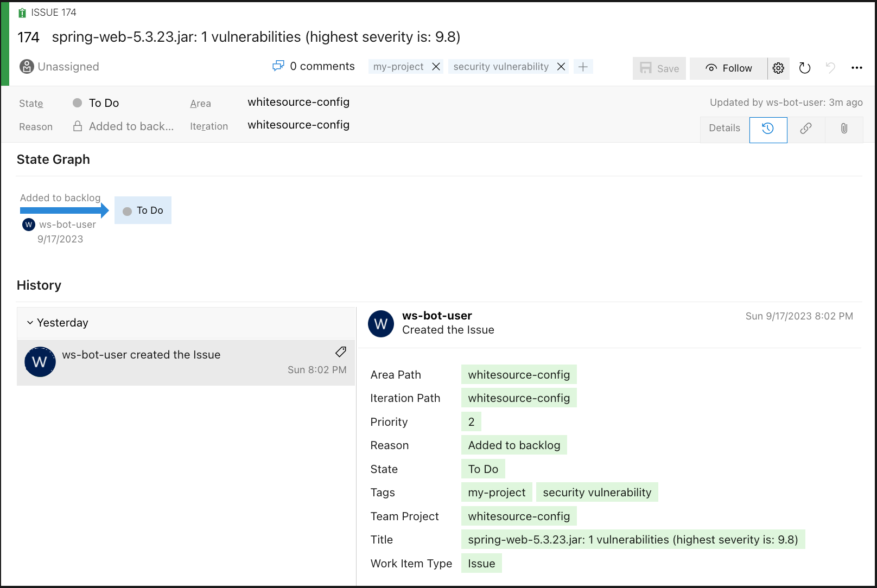Click the issue title text field
This screenshot has height=588, width=877.
256,37
